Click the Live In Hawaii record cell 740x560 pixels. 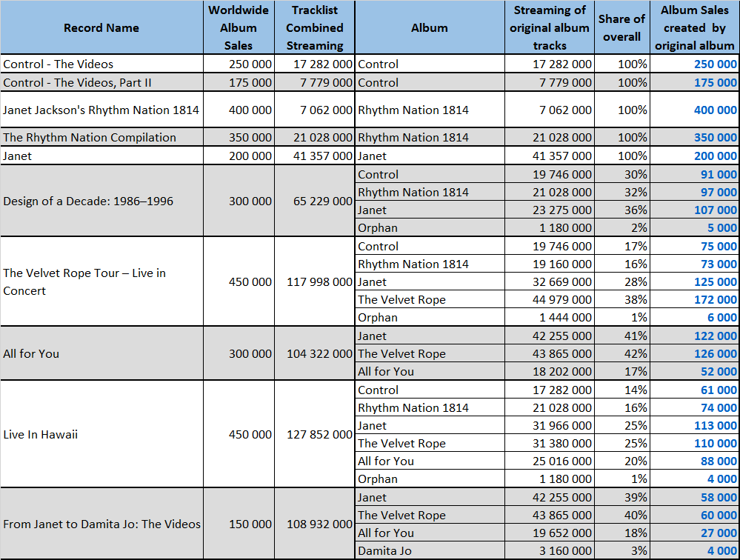coord(101,434)
